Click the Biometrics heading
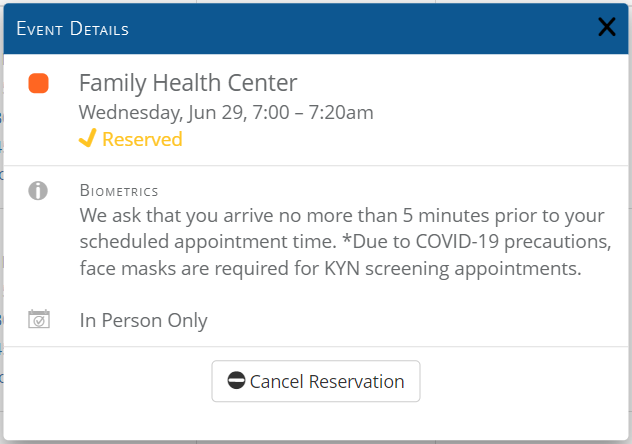The image size is (632, 444). 119,191
